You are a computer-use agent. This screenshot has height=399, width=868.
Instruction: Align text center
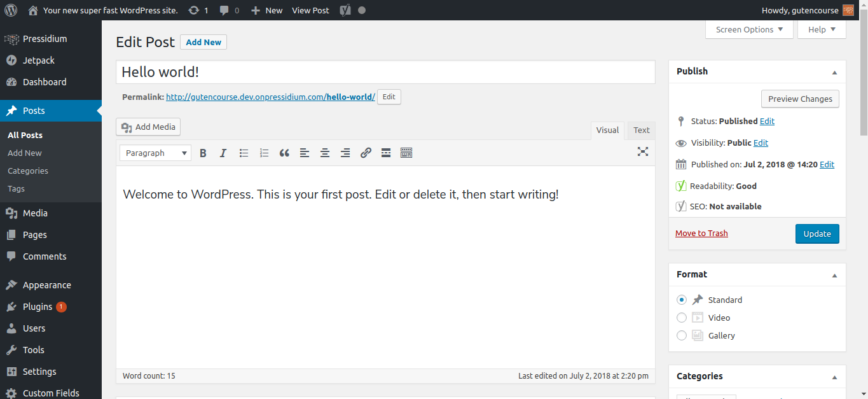pos(325,153)
